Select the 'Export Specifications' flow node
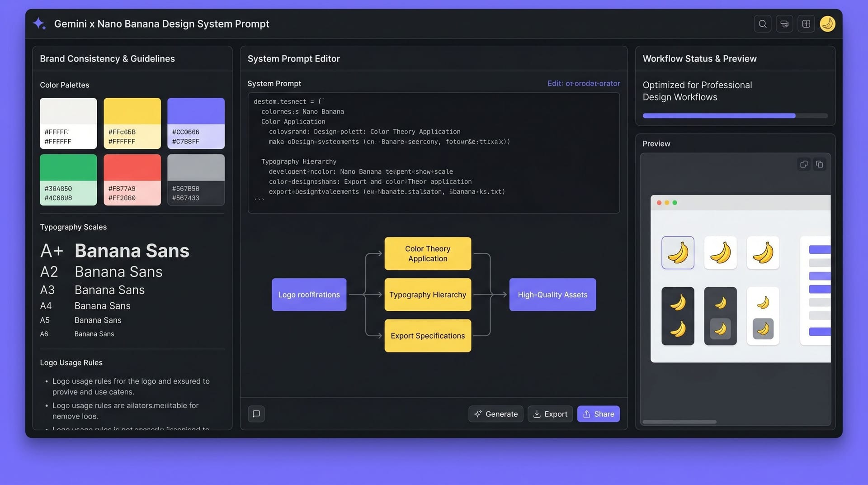The height and width of the screenshot is (485, 868). pos(428,336)
